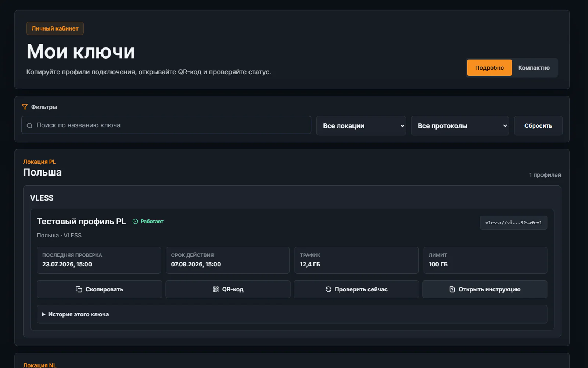This screenshot has width=588, height=368.
Task: Click the Фильтры section label
Action: click(44, 107)
